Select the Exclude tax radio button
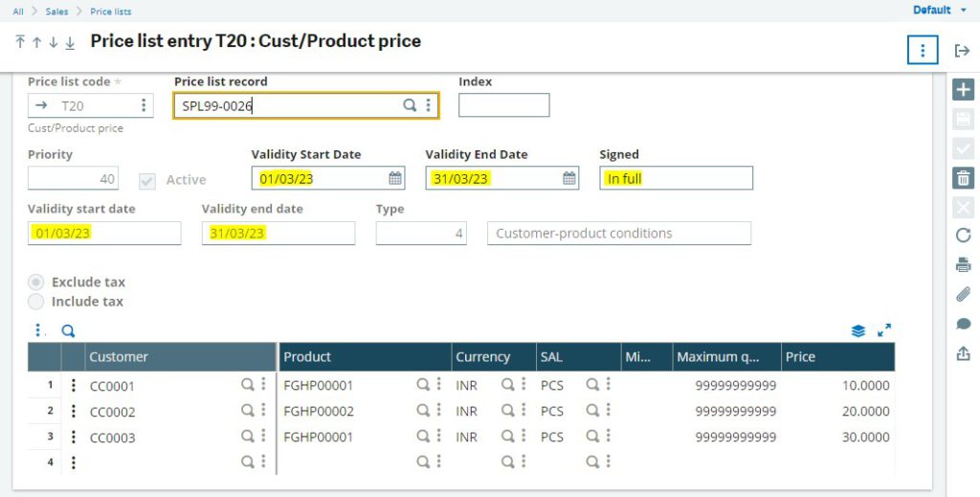 [36, 282]
